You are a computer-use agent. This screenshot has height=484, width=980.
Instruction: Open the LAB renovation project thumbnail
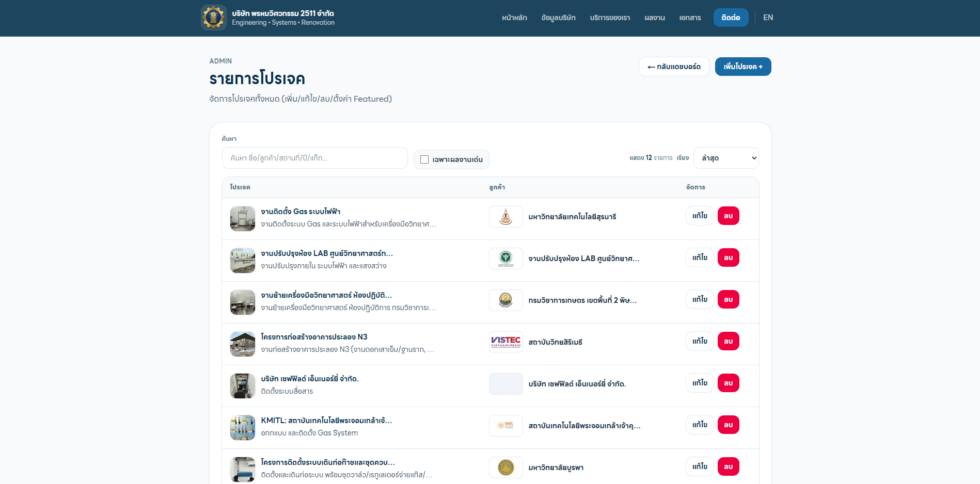(x=242, y=261)
